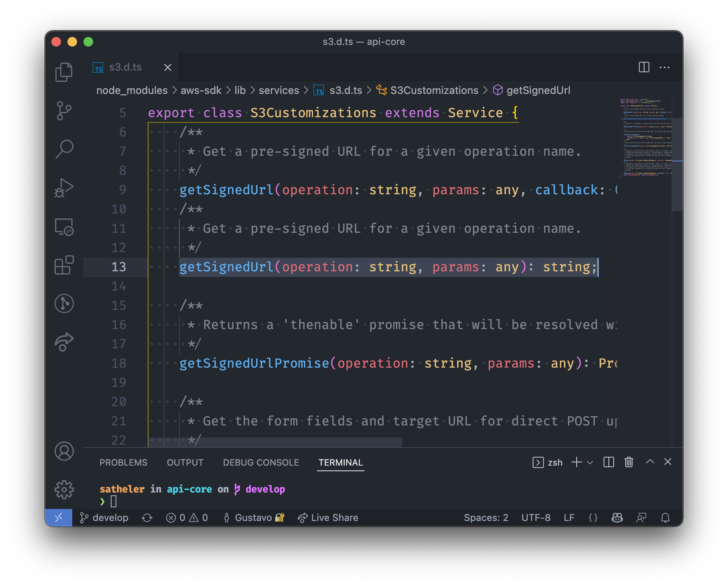The width and height of the screenshot is (728, 586).
Task: Kill the terminal with trash icon
Action: tap(629, 462)
